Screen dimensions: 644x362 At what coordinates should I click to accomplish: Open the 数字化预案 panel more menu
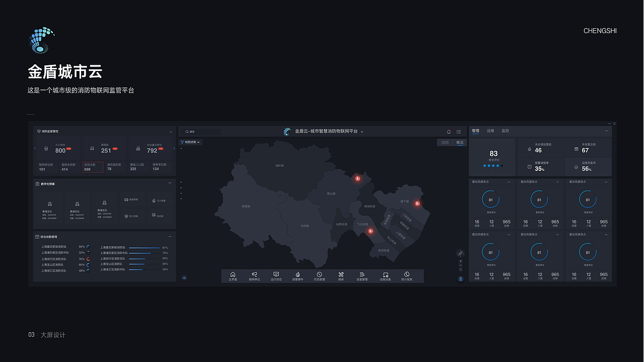pyautogui.click(x=171, y=184)
